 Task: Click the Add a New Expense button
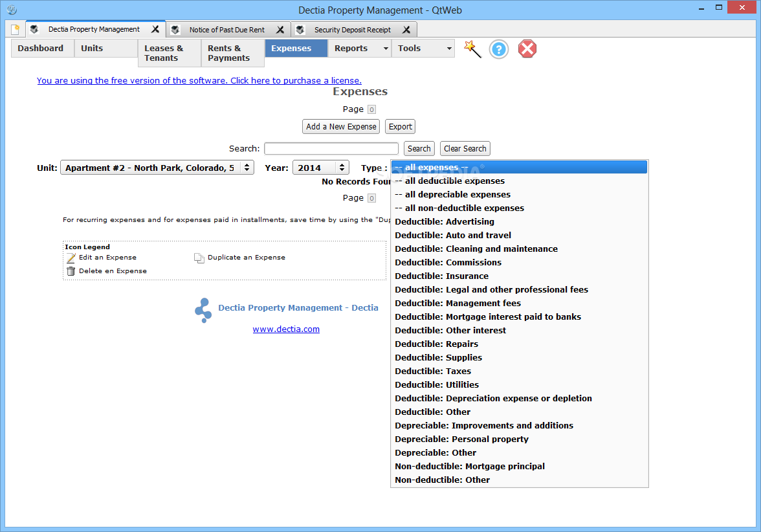[340, 127]
